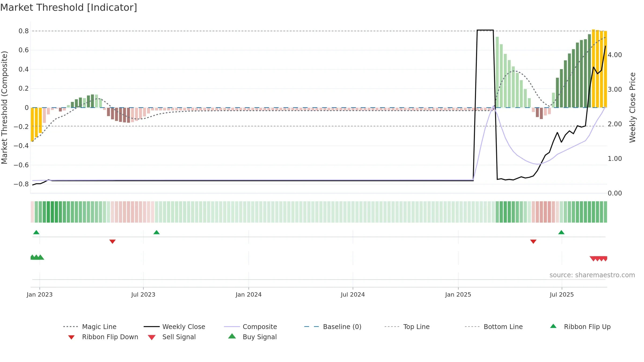Click the yellow bars at far right of chart
The height and width of the screenshot is (362, 644).
(x=599, y=69)
